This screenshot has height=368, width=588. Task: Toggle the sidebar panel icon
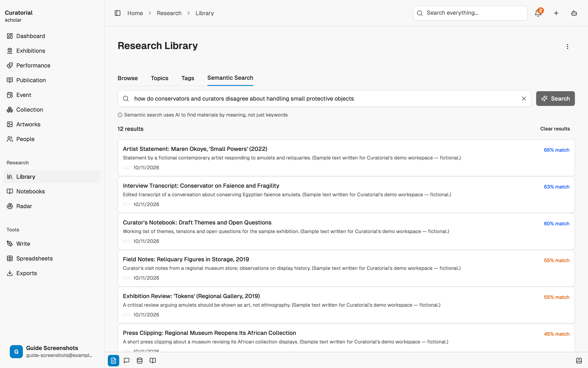[x=118, y=13]
